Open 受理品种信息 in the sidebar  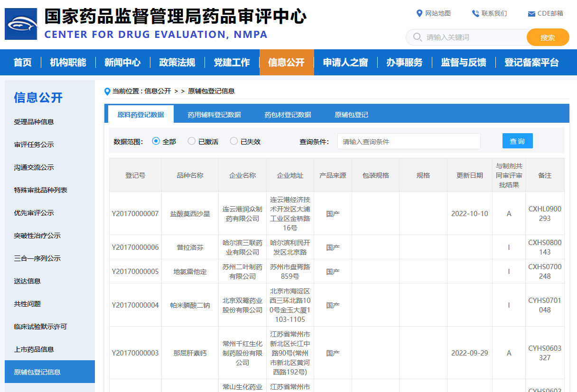pyautogui.click(x=34, y=122)
